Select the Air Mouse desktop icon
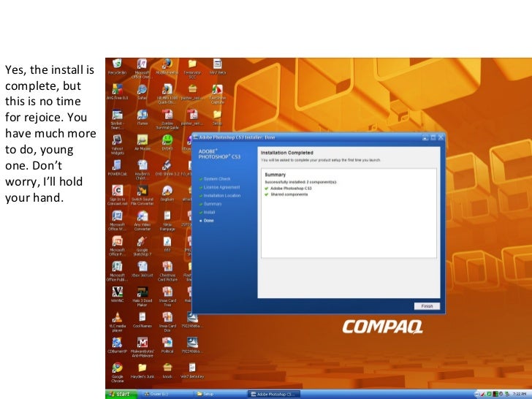The width and height of the screenshot is (532, 399). coord(142,142)
